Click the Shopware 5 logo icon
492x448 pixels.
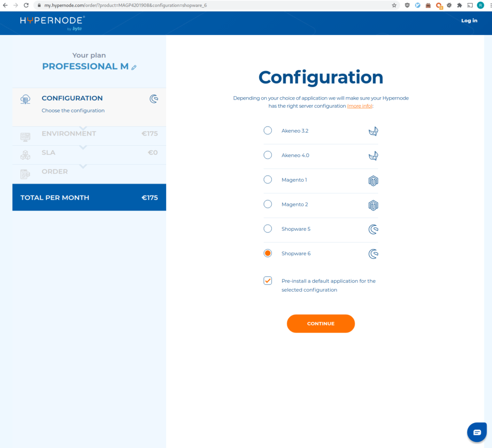pos(373,229)
